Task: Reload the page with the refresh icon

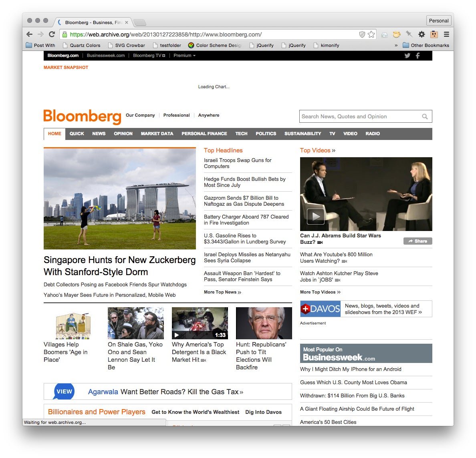Action: click(52, 34)
